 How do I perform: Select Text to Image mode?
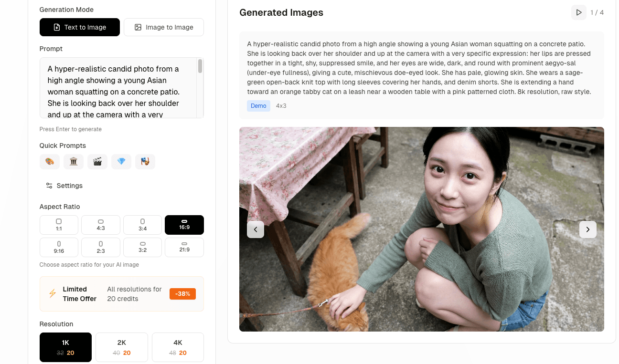(79, 27)
